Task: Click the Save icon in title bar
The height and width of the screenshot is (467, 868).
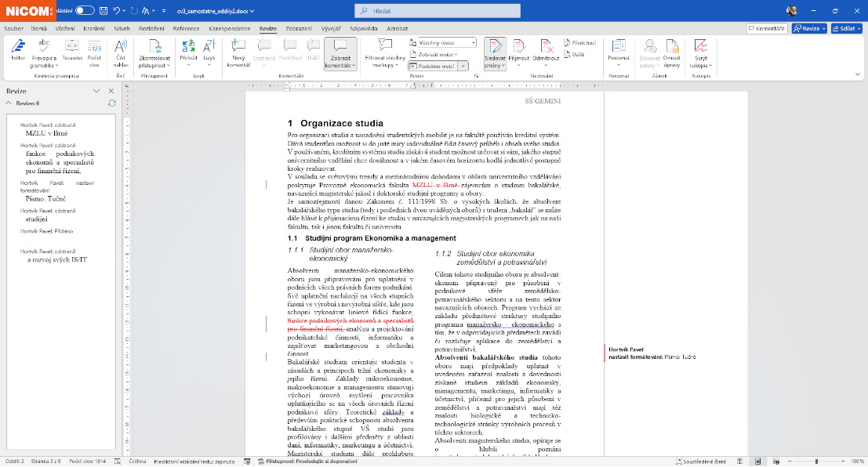Action: (104, 10)
